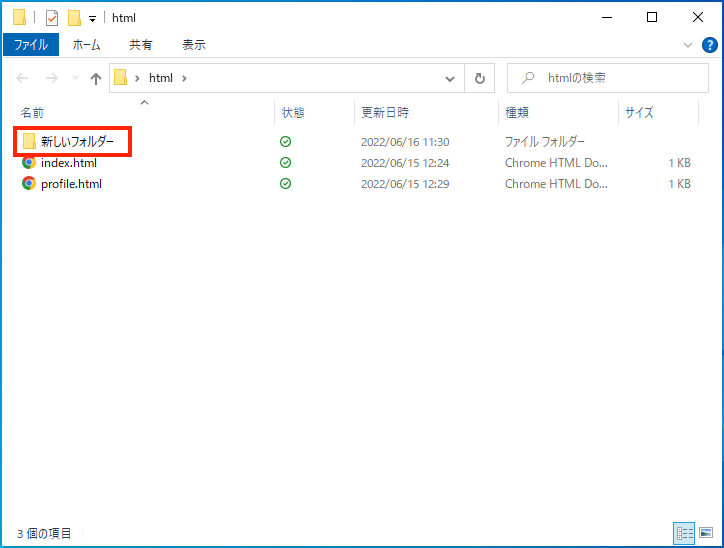Click the html breadcrumb in the address bar

point(161,78)
